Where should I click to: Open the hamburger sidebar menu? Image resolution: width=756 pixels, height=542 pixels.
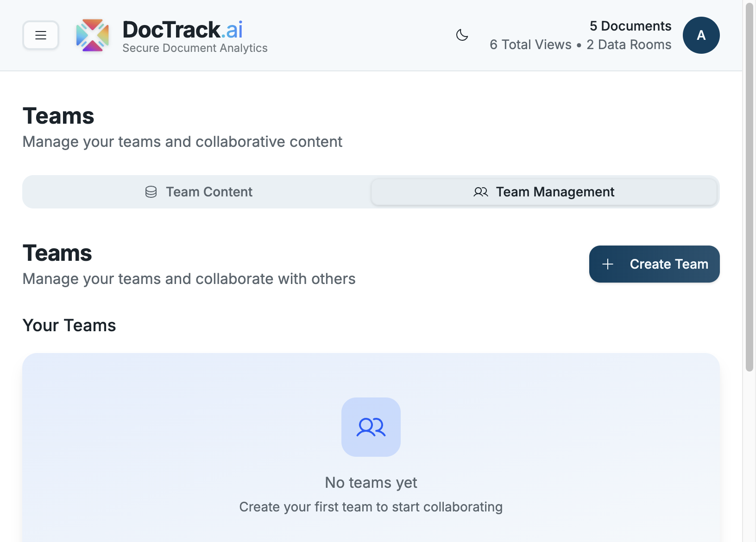[x=41, y=35]
